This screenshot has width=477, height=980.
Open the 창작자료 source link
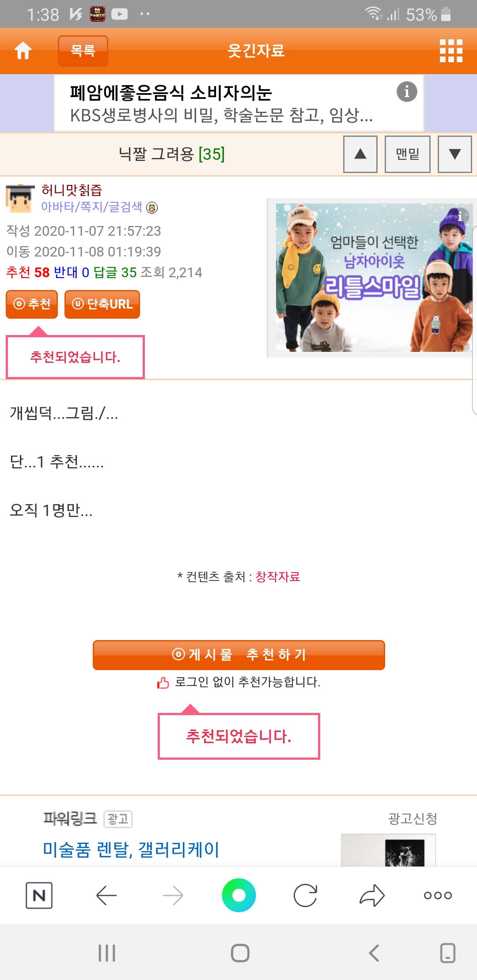278,577
